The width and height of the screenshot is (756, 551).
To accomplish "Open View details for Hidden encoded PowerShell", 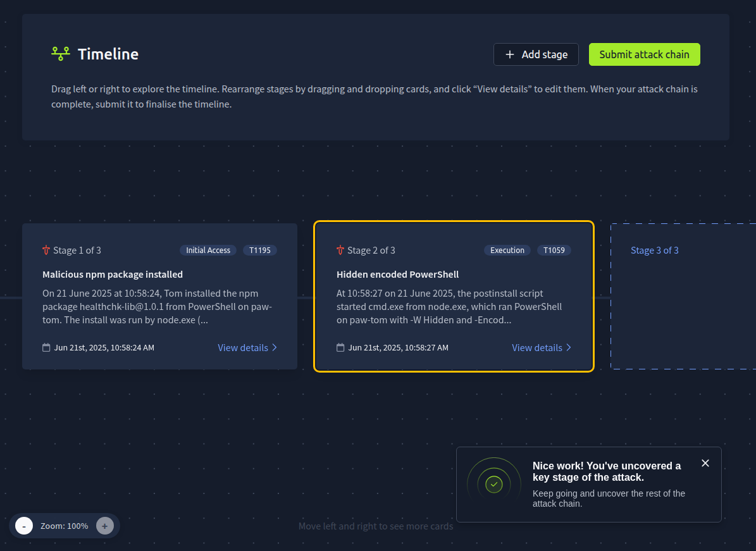I will point(542,347).
